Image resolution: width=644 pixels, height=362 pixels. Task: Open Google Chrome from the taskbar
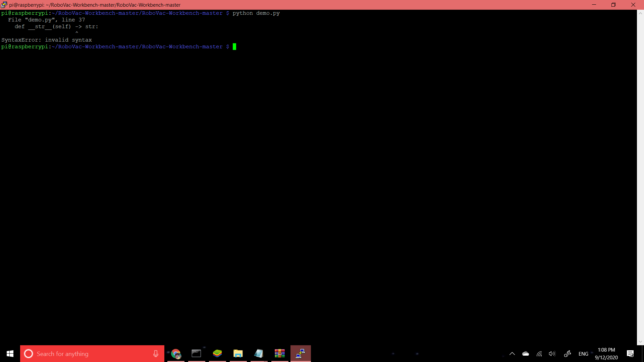(x=176, y=354)
